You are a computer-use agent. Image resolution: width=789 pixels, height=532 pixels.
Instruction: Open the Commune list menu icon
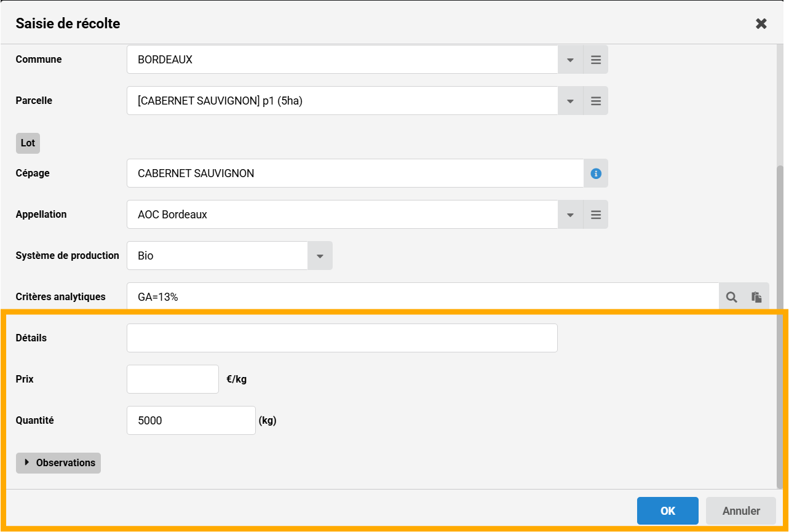595,60
